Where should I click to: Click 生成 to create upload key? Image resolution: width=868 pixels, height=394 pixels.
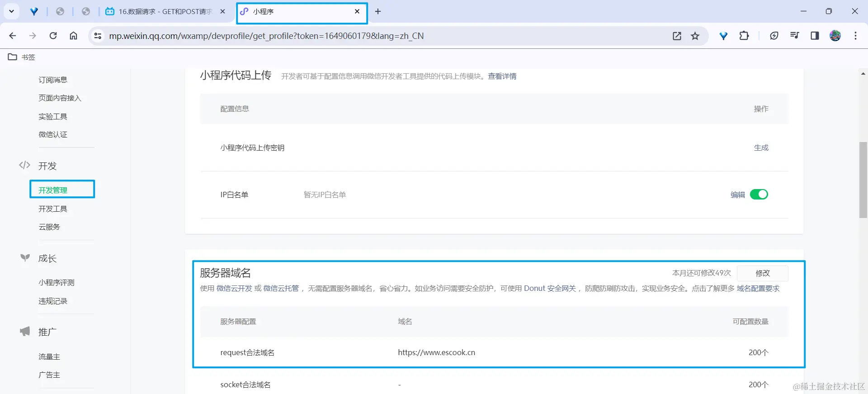coord(761,147)
